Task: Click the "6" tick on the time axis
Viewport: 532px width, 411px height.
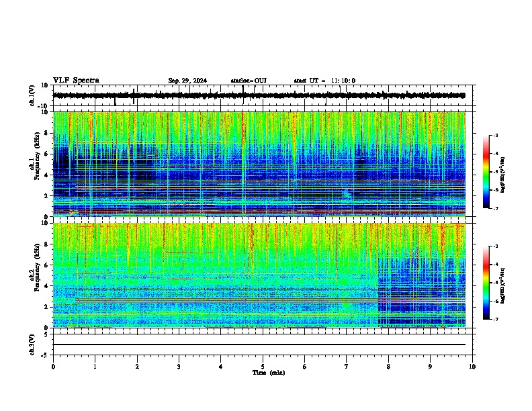Action: (305, 367)
